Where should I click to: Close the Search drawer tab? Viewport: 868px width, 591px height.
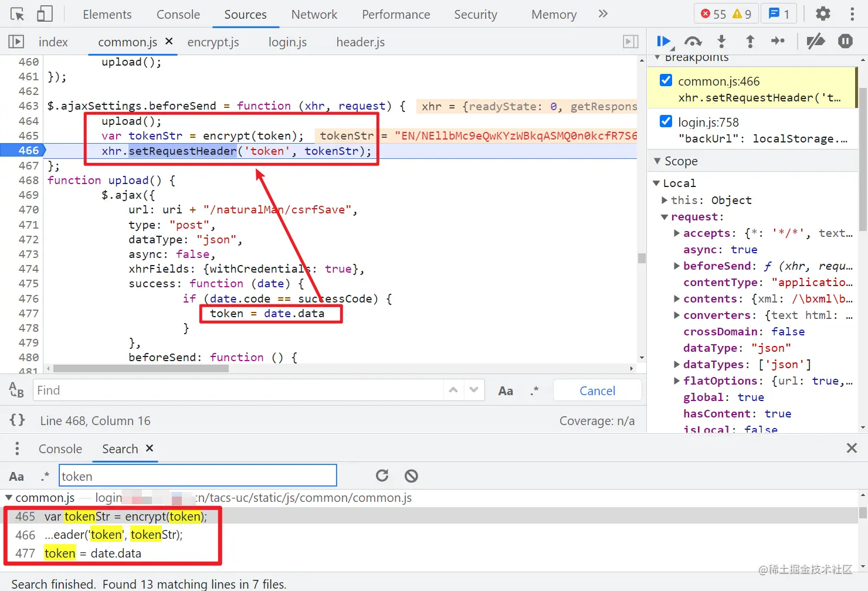click(150, 448)
